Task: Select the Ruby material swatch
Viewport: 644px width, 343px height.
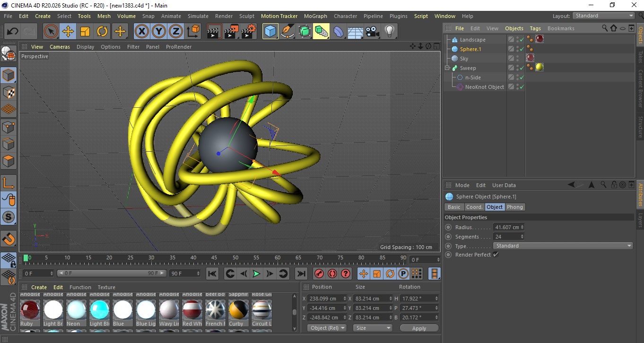Action: point(30,310)
